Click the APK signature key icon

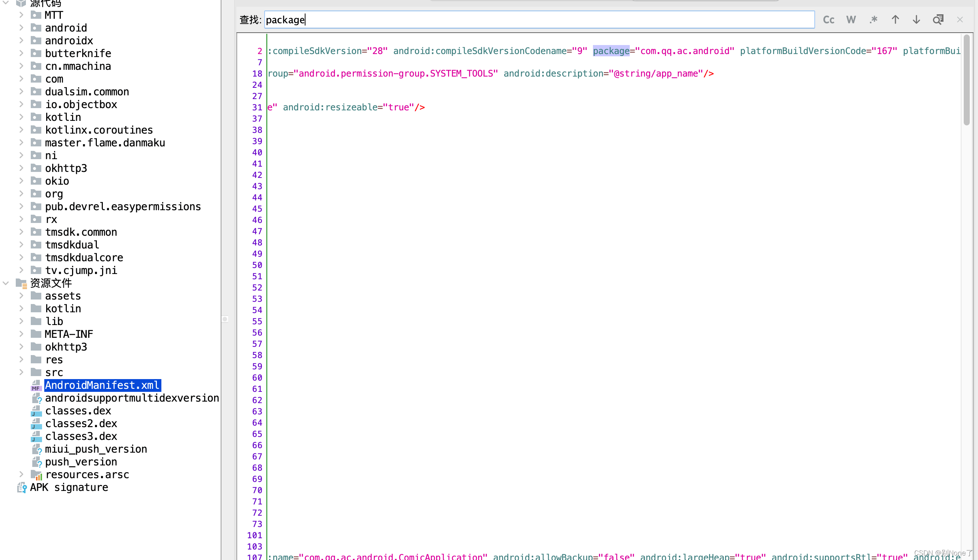point(21,487)
